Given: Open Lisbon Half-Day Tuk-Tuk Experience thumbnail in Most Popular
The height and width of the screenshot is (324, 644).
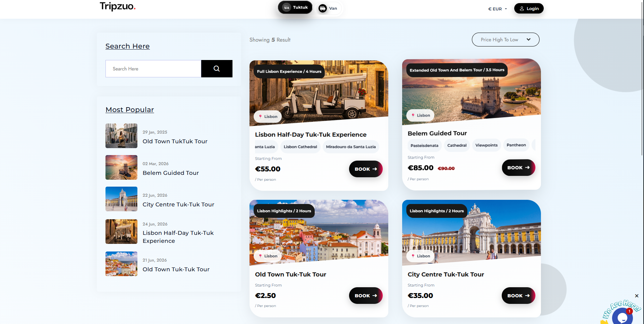Looking at the screenshot, I should point(121,231).
